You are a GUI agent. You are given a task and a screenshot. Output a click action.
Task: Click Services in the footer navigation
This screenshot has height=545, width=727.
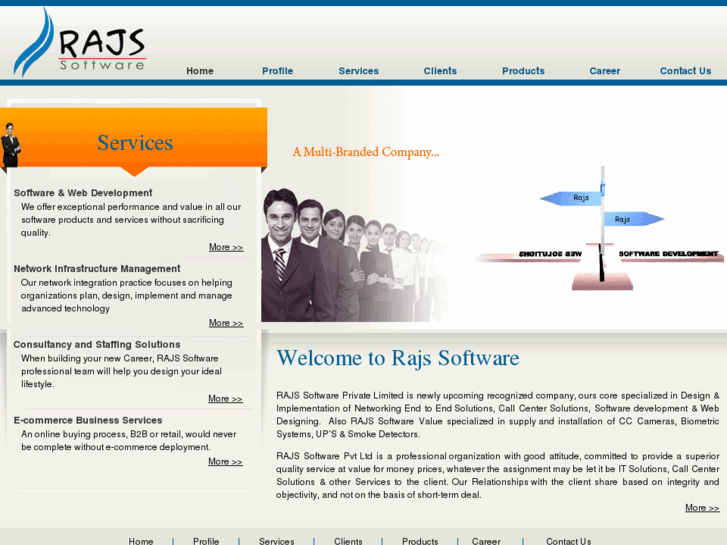[276, 541]
